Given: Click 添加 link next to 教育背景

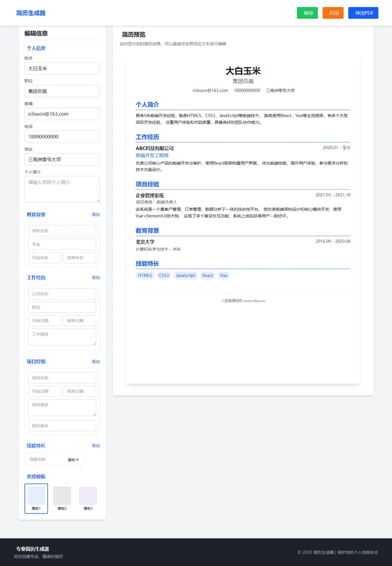Looking at the screenshot, I should point(95,215).
